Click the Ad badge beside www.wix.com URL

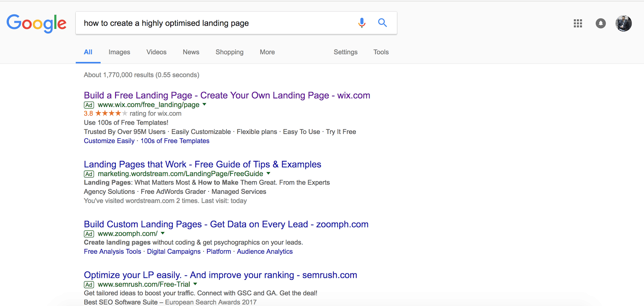tap(89, 105)
